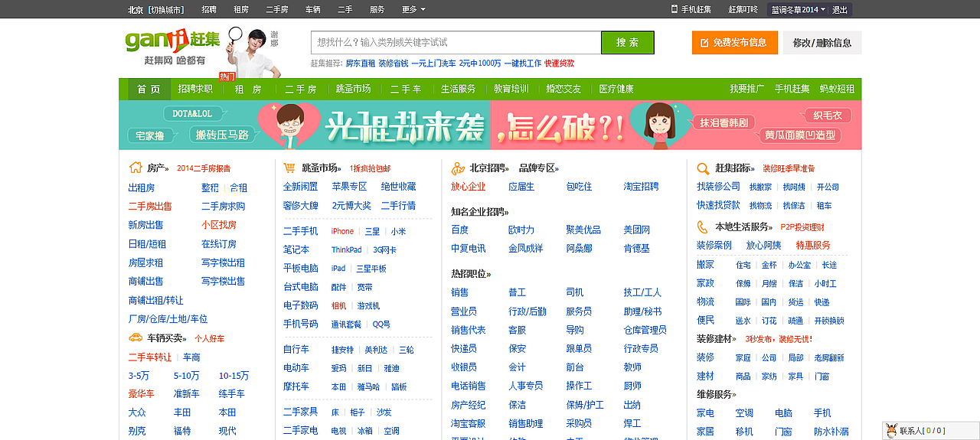Open the 医疗健康 navigation tab
This screenshot has height=440, width=980.
tap(616, 89)
